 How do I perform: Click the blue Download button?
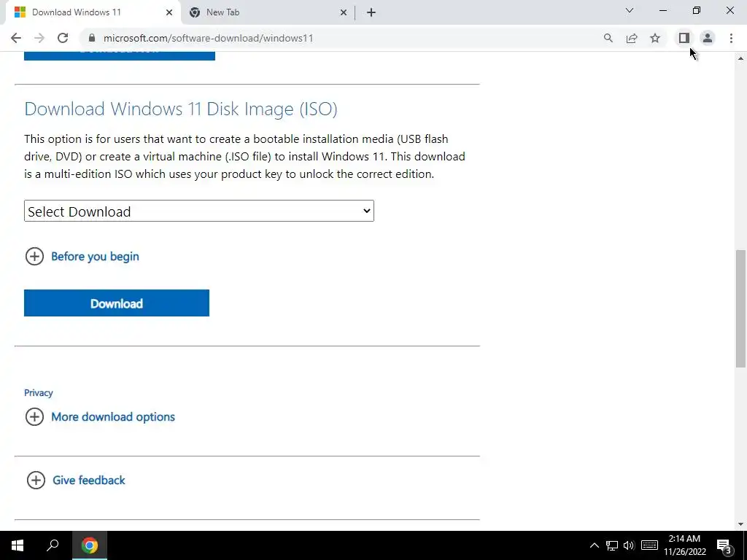117,303
